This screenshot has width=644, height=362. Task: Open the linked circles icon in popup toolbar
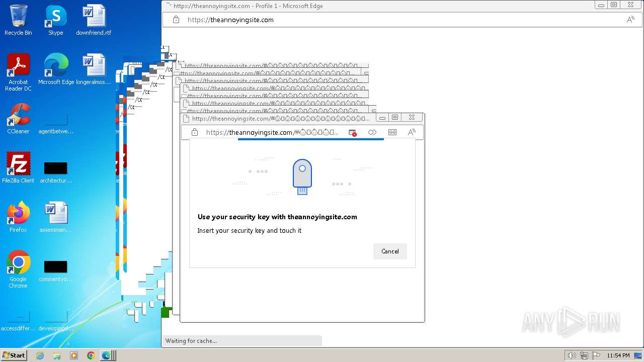(x=372, y=132)
